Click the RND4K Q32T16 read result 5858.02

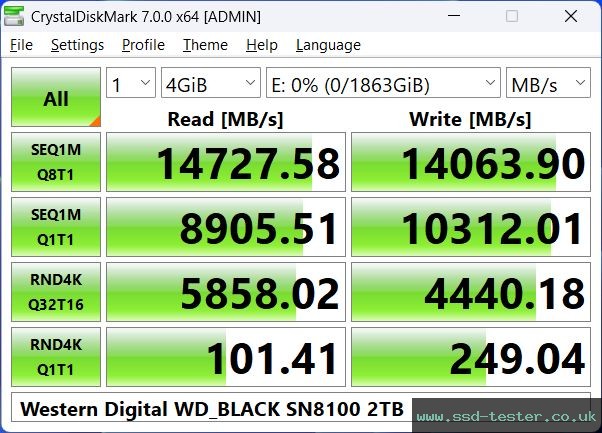coord(226,292)
